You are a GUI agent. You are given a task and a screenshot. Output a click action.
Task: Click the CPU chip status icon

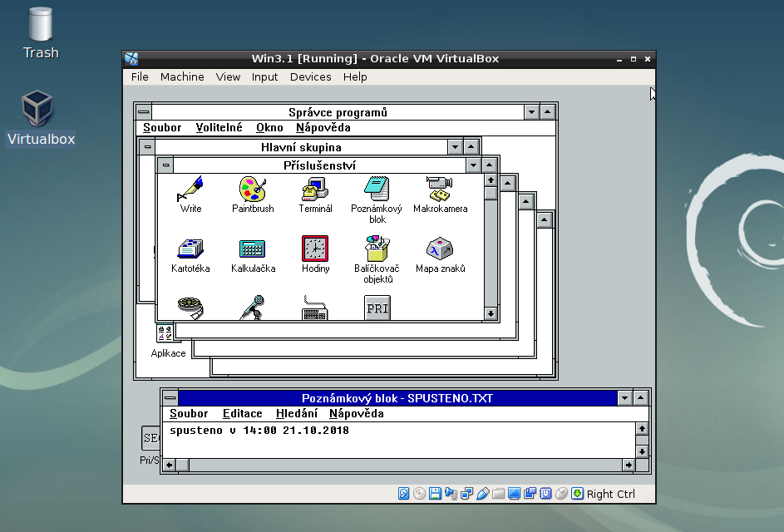pyautogui.click(x=546, y=494)
